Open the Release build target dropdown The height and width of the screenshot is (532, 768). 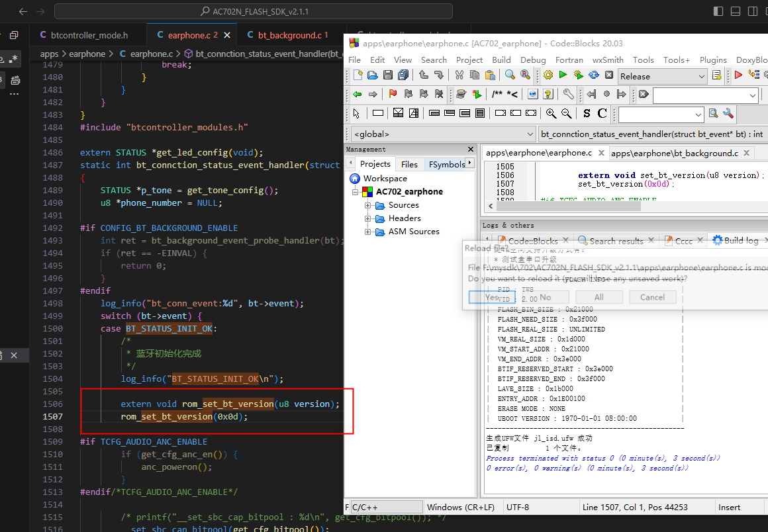(662, 76)
